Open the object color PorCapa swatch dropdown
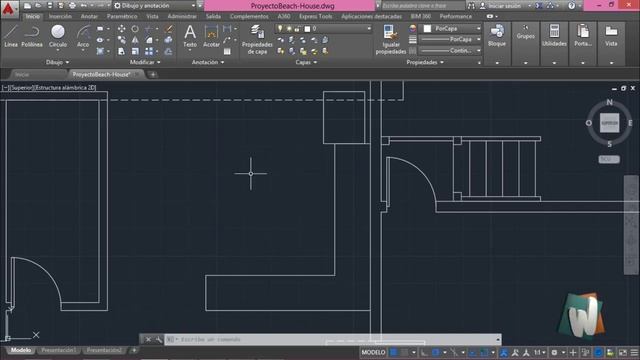Screen dimensions: 640x360 pyautogui.click(x=451, y=29)
